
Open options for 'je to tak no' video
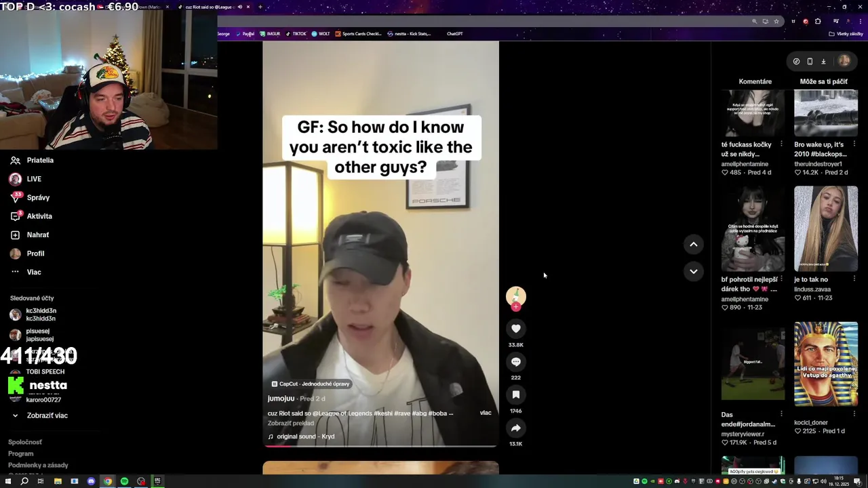[x=854, y=279]
